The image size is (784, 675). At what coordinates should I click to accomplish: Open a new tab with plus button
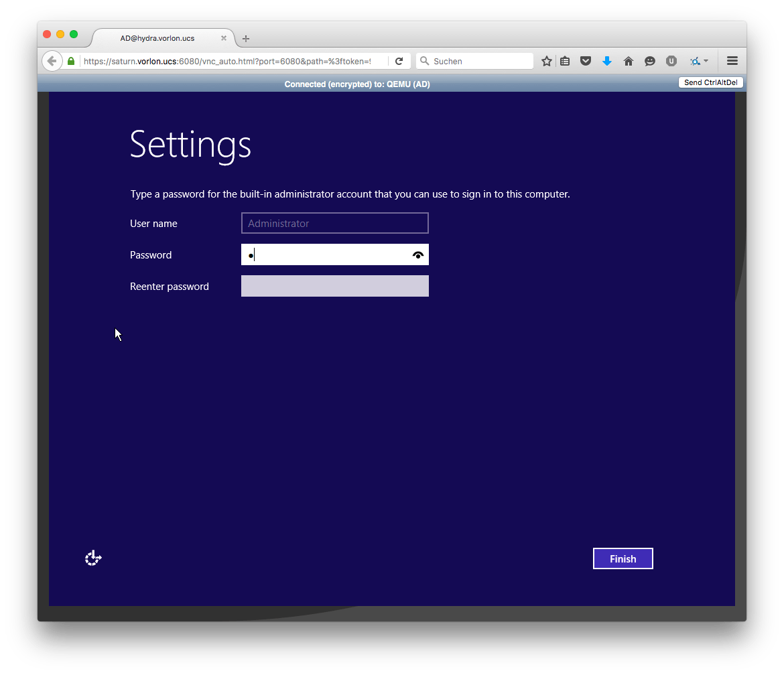pos(246,39)
